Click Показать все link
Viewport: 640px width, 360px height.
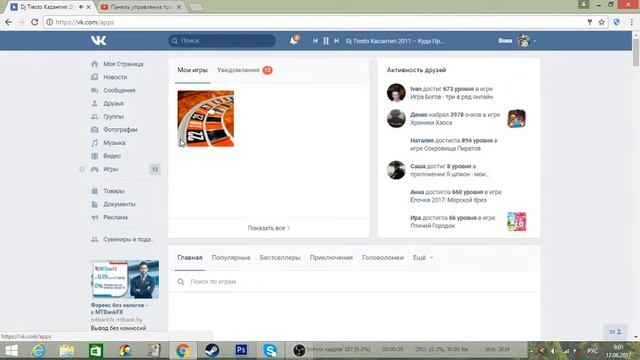point(269,228)
